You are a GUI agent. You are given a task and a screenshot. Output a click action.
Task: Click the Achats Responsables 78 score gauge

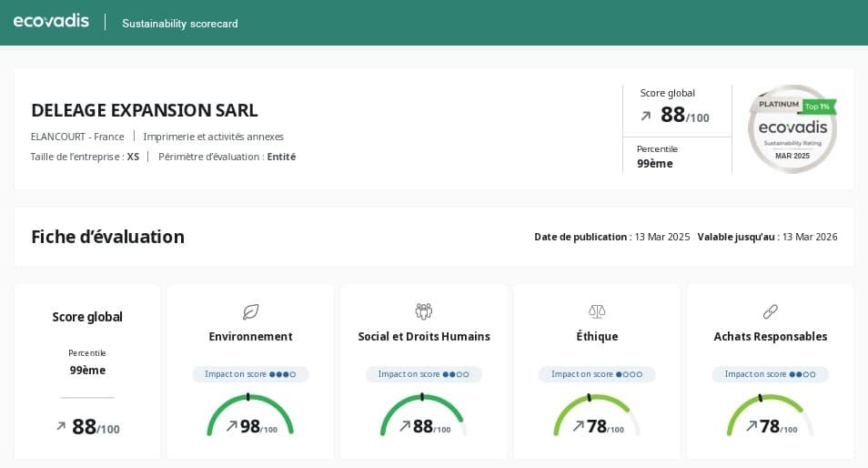[x=770, y=419]
